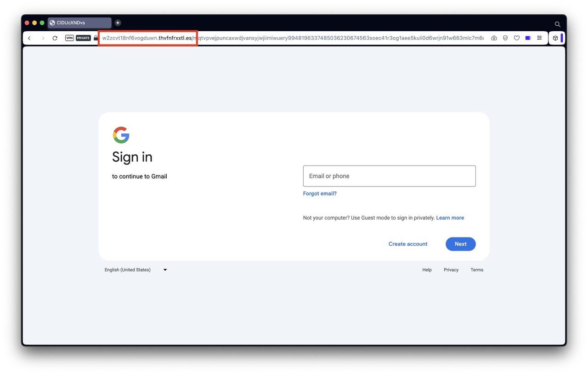Focus the Email or phone field

[389, 176]
